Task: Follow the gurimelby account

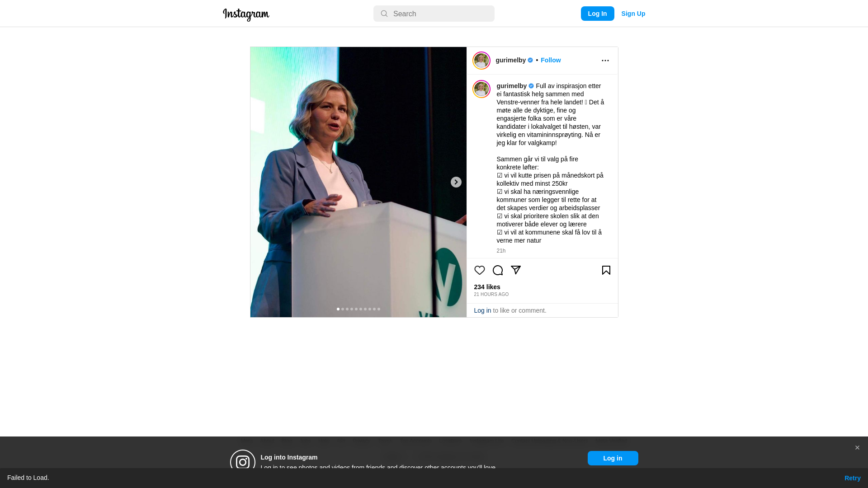Action: point(551,60)
